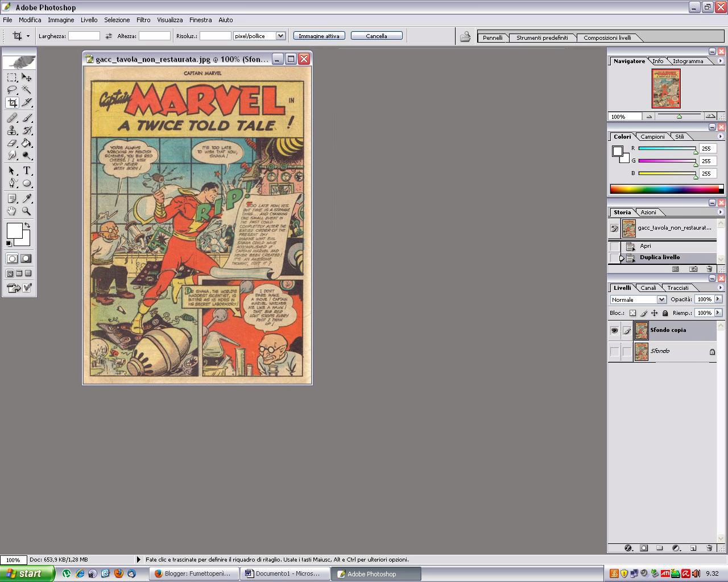728x582 pixels.
Task: Select the Type tool
Action: [27, 171]
